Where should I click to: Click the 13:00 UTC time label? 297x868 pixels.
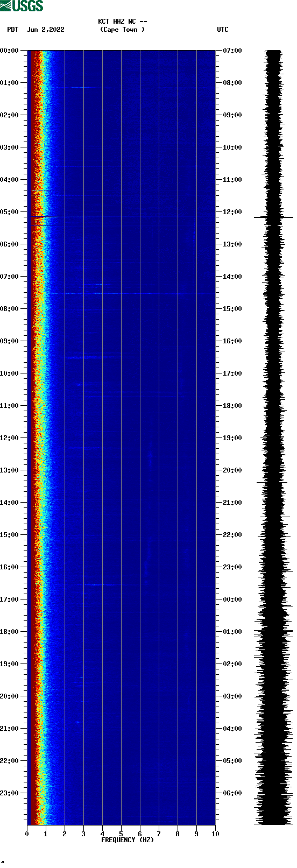coord(232,244)
